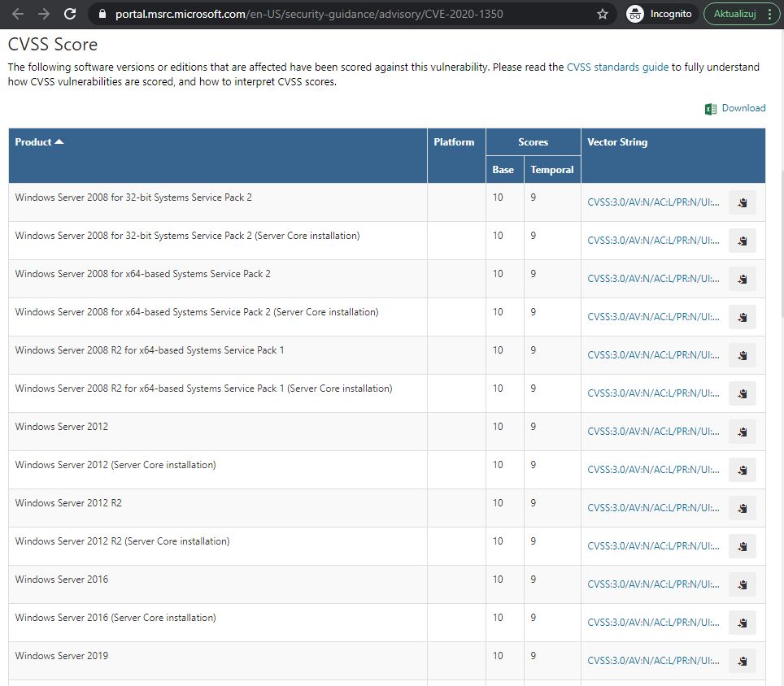Open vector string link for Windows Server 2019
The width and height of the screenshot is (784, 686).
[x=653, y=661]
